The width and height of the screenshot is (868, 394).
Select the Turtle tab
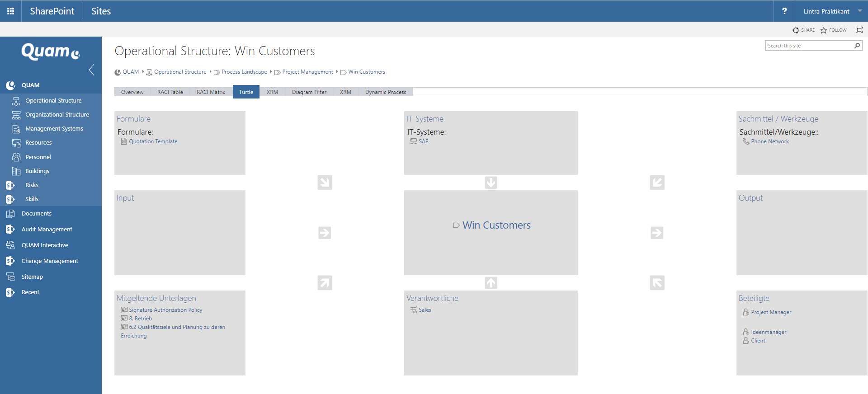click(246, 92)
